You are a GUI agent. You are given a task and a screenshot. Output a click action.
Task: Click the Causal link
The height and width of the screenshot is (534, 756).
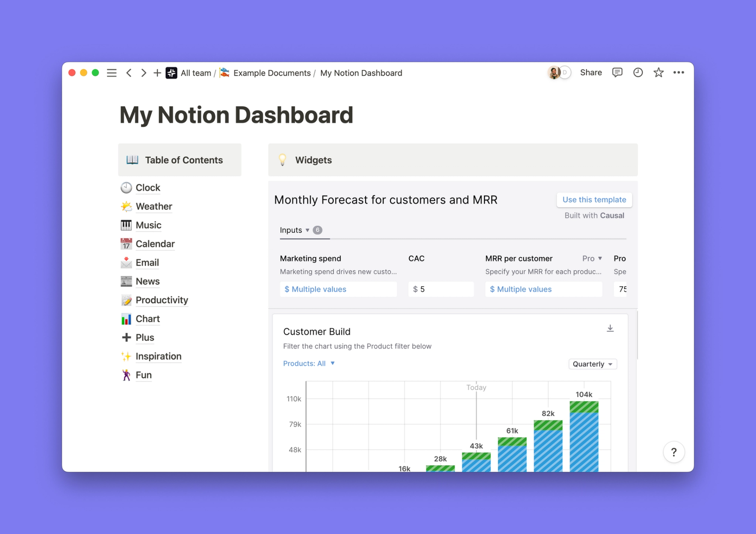point(612,215)
